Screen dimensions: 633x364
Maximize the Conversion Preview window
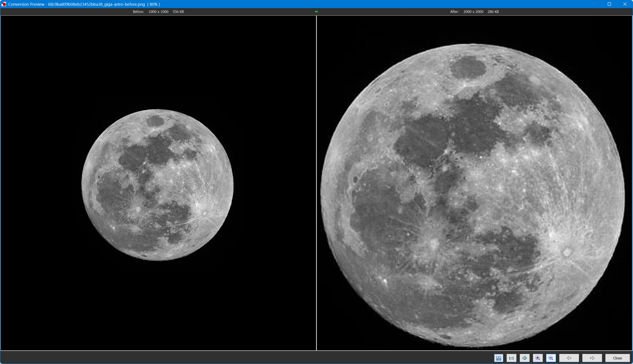(609, 4)
